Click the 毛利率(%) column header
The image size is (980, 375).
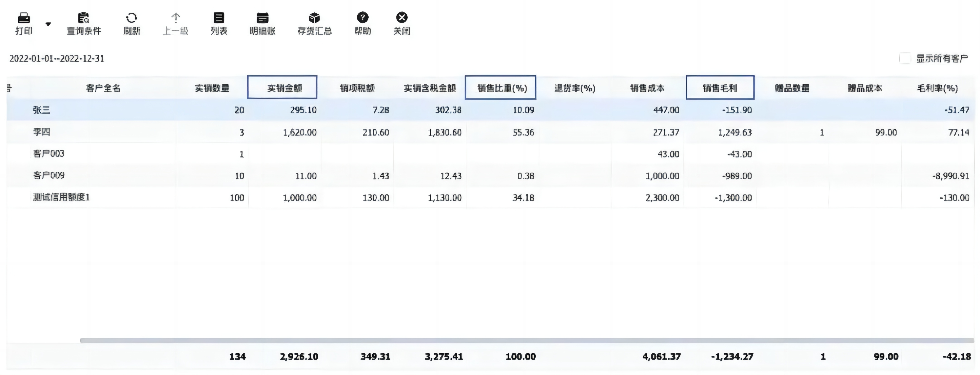click(x=937, y=88)
